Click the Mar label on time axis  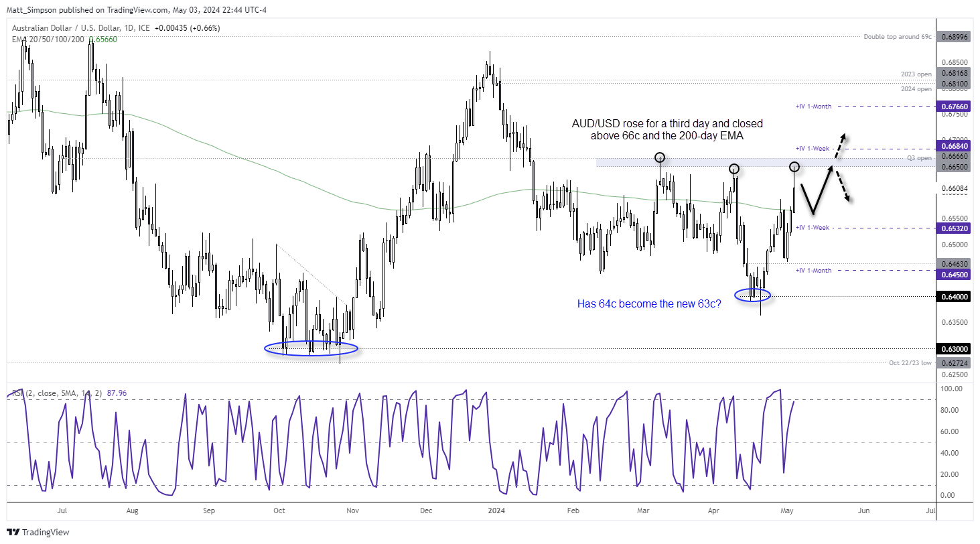(x=644, y=511)
